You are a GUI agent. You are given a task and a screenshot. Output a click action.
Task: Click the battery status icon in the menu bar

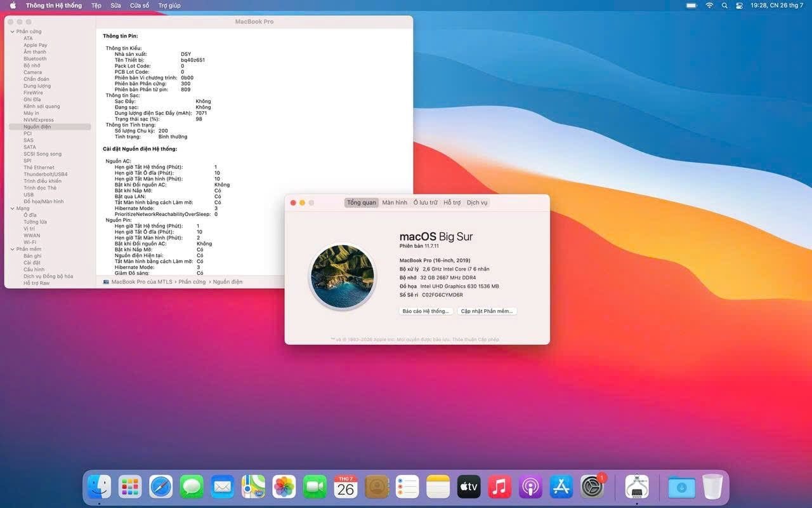coord(693,5)
